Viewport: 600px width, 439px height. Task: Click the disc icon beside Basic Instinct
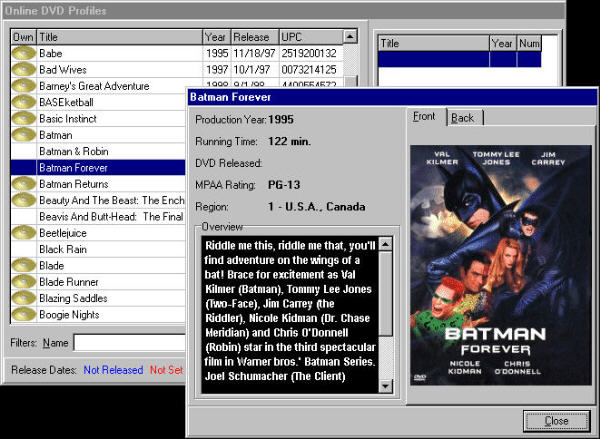(23, 119)
